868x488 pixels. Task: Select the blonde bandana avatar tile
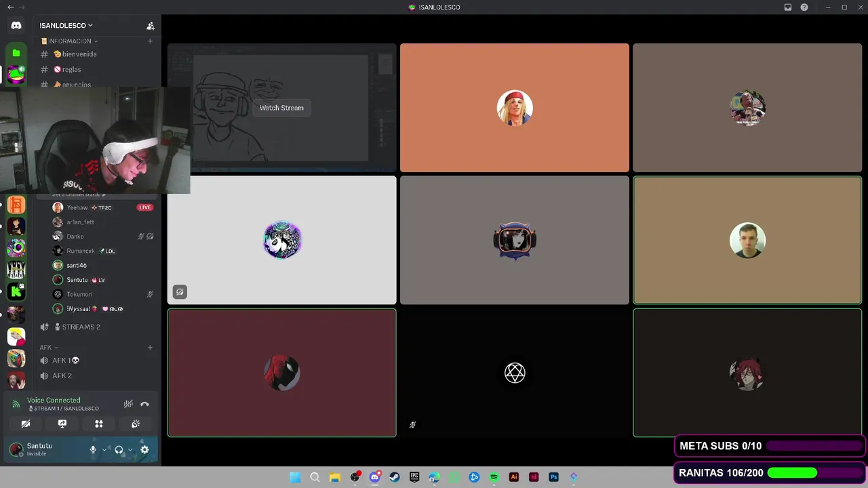coord(515,108)
